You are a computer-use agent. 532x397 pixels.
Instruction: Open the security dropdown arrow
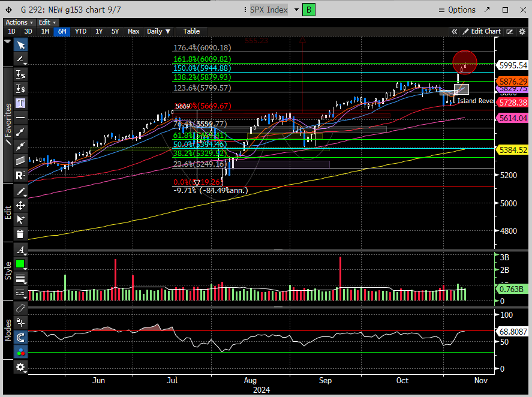pyautogui.click(x=296, y=10)
